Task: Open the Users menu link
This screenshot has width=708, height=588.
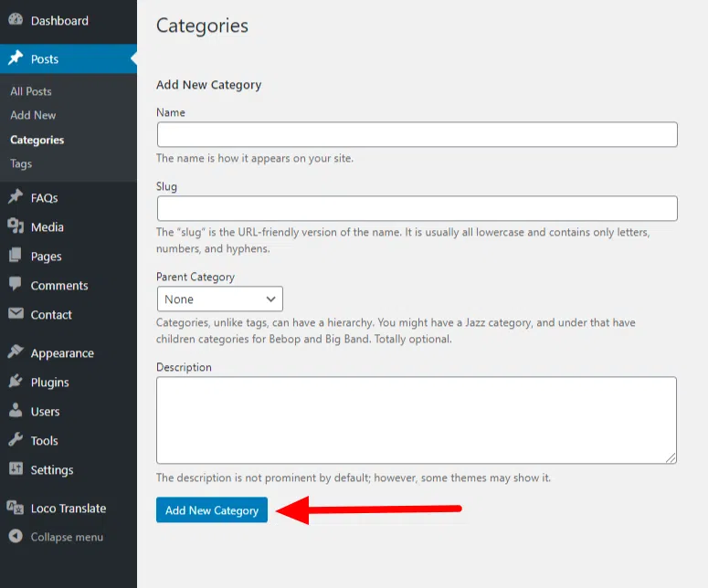Action: tap(45, 411)
